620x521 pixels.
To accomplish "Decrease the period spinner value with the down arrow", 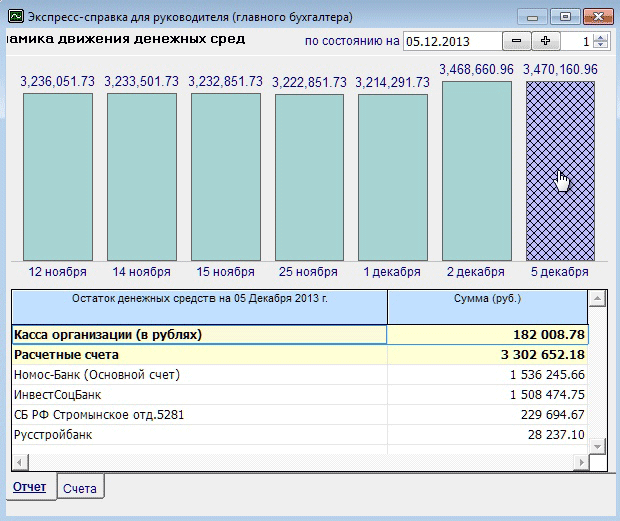I will 601,45.
